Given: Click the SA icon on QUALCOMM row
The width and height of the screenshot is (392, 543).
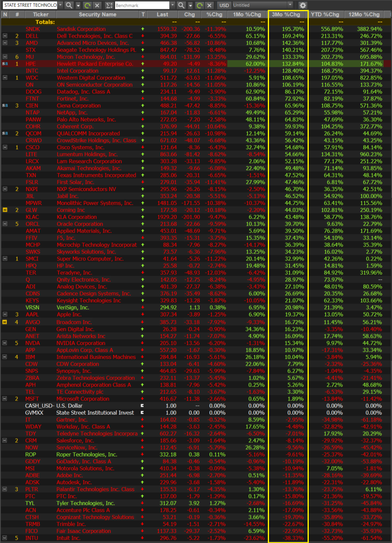Looking at the screenshot, I should tap(5, 133).
